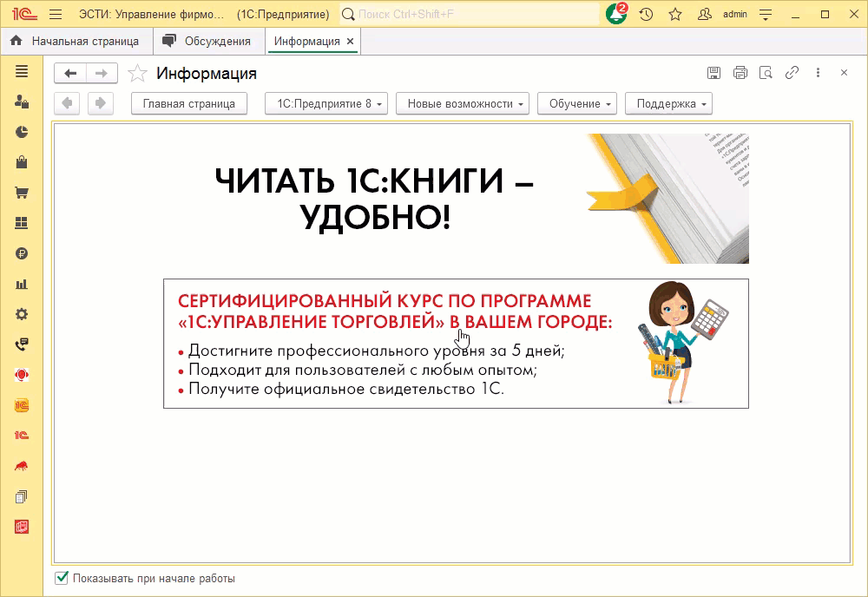Open the print icon for the Информация page
The image size is (868, 597).
pos(740,73)
